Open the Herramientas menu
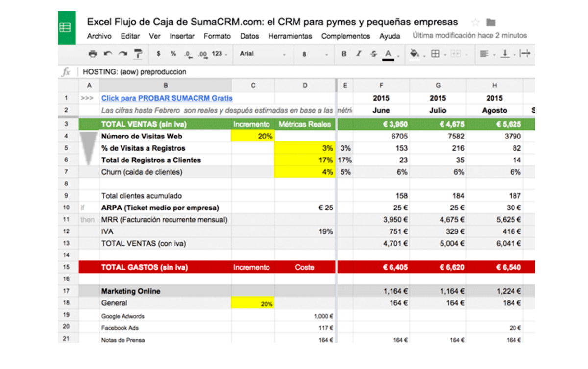The image size is (588, 369). (x=290, y=36)
